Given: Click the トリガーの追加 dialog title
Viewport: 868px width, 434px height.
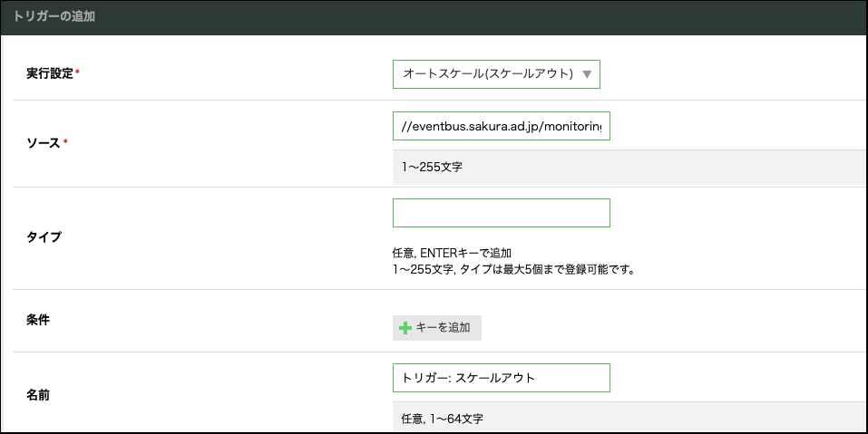Looking at the screenshot, I should [54, 16].
